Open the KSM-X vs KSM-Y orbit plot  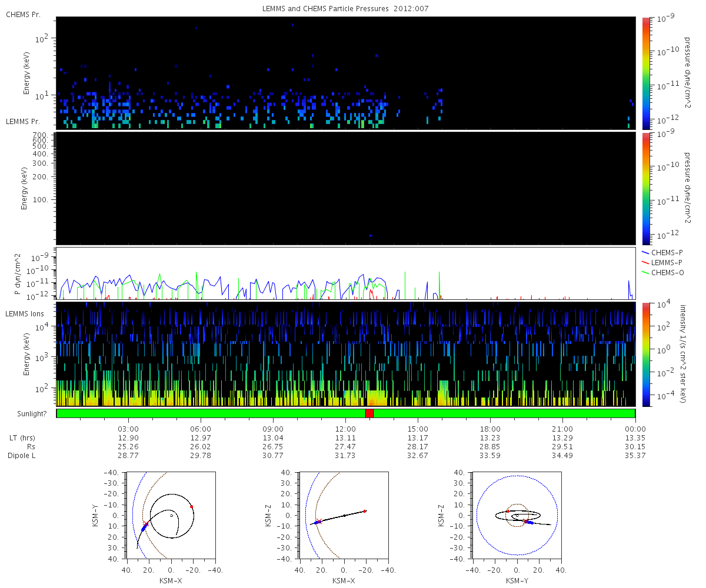click(171, 515)
